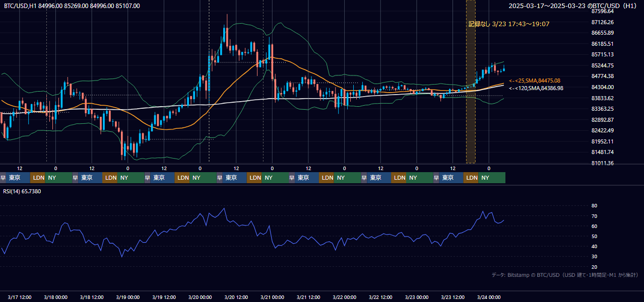Click RSI axis level 30
The image size is (644, 302).
(x=594, y=257)
